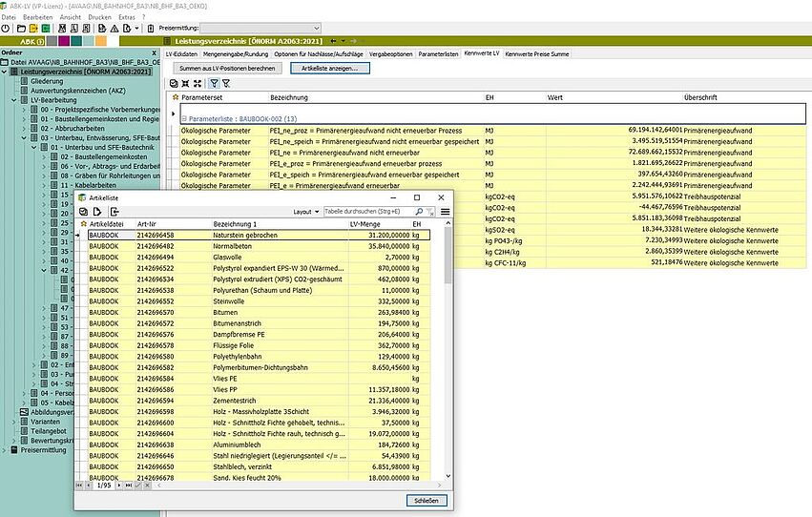Screen dimensions: 812x517
Task: Collapse the Leistungsverzeichnis tree node
Action: (5, 72)
